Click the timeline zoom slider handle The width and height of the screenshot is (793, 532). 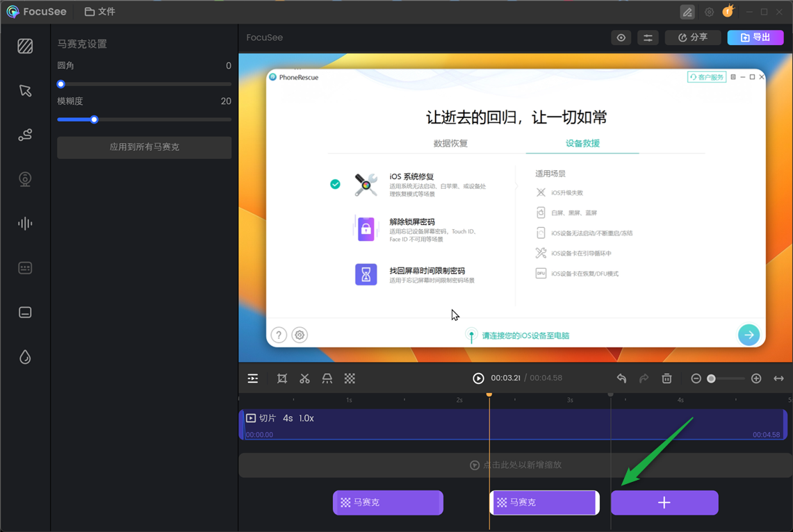pos(711,379)
